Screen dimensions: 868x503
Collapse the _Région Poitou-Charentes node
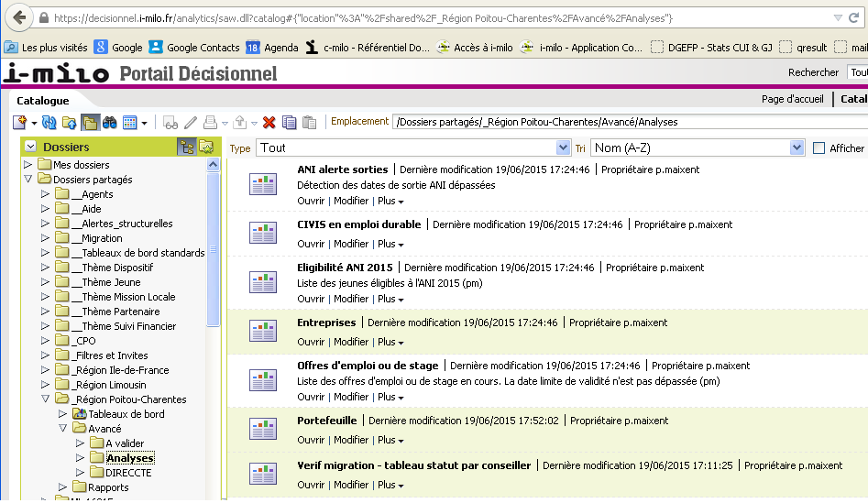(46, 399)
